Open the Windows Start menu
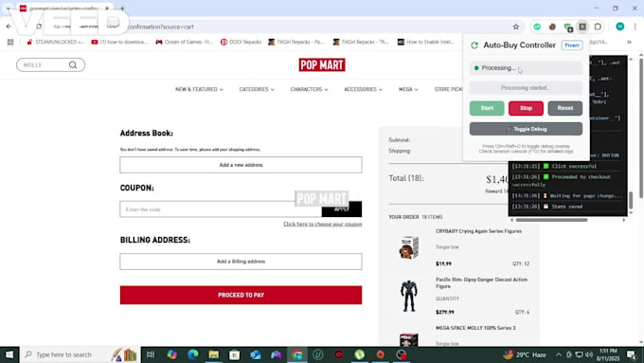The height and width of the screenshot is (363, 644). click(9, 354)
